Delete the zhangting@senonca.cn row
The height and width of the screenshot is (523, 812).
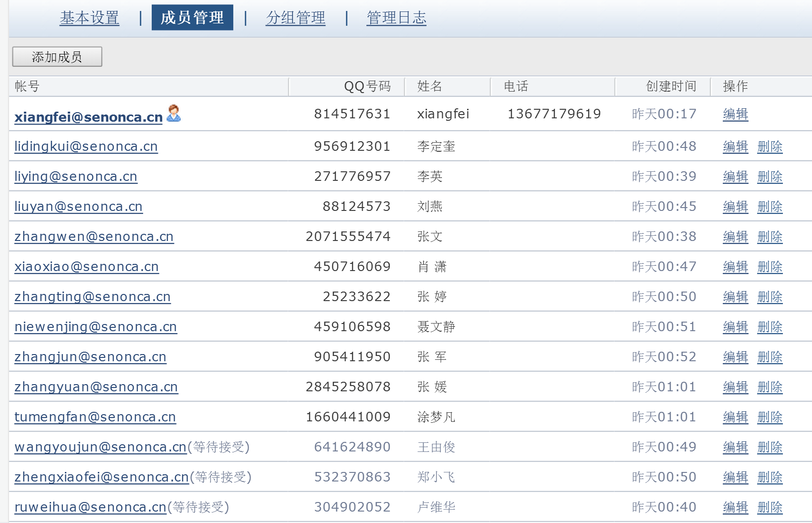(770, 297)
